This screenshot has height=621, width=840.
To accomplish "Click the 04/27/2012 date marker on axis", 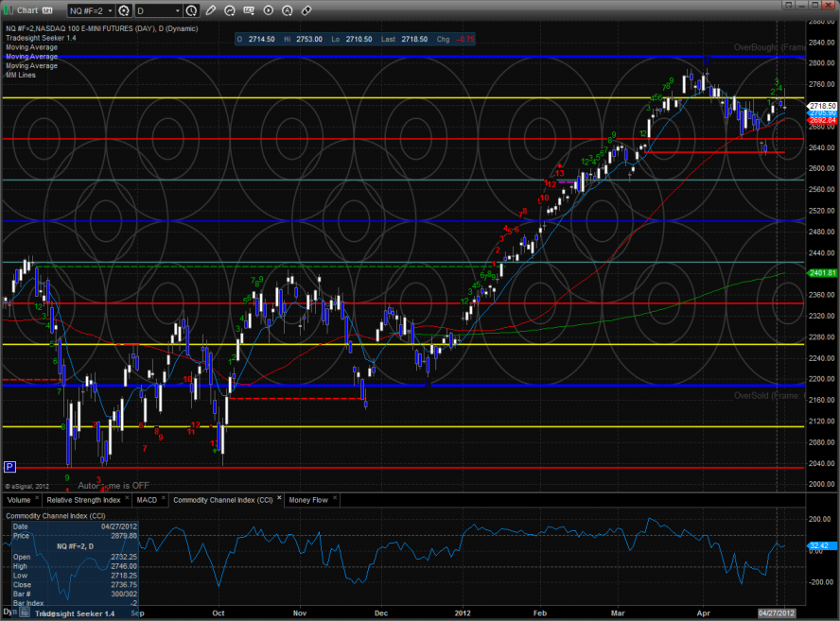I will (x=778, y=614).
